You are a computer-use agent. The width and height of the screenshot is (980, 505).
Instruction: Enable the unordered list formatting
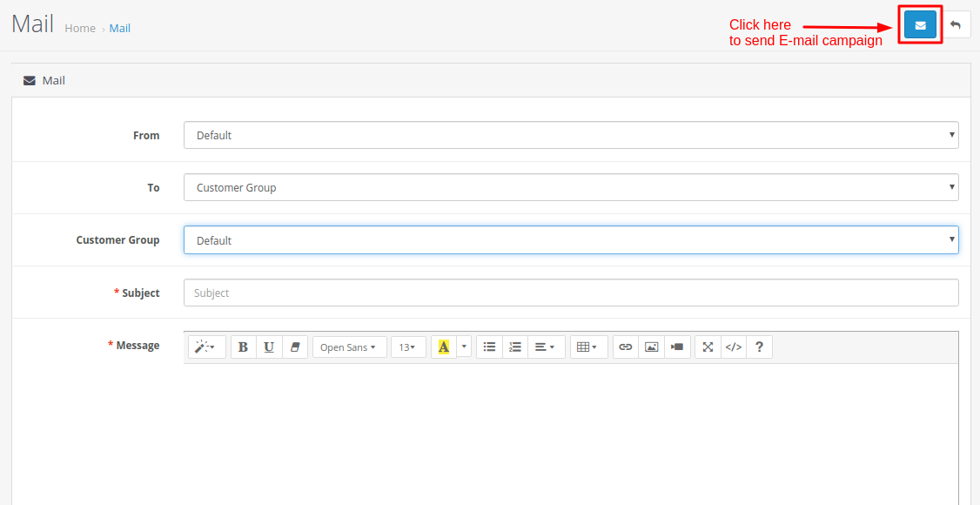click(489, 347)
